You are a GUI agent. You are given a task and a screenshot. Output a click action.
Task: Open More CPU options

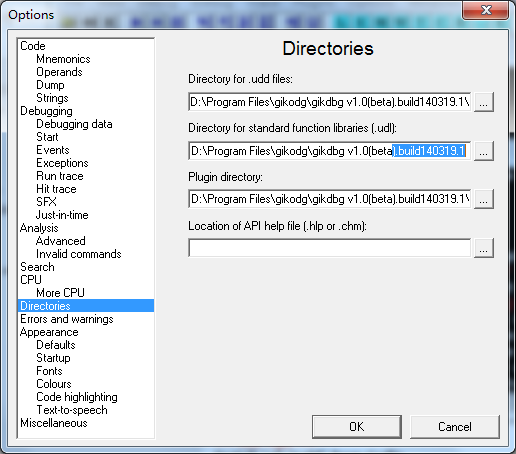[61, 293]
